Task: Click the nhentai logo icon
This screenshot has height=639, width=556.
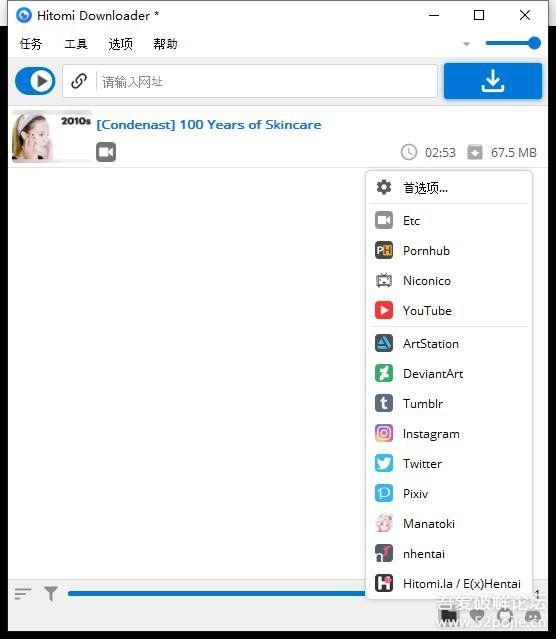Action: pos(384,553)
